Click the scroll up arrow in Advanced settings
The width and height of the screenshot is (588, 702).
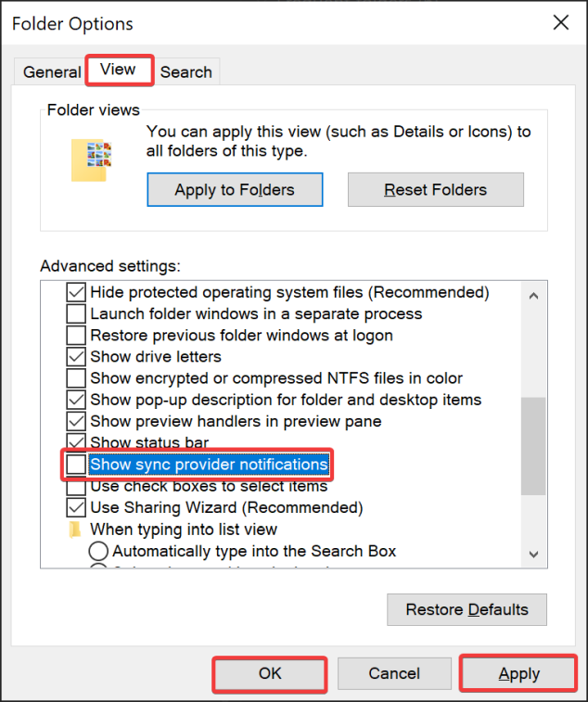coord(532,297)
